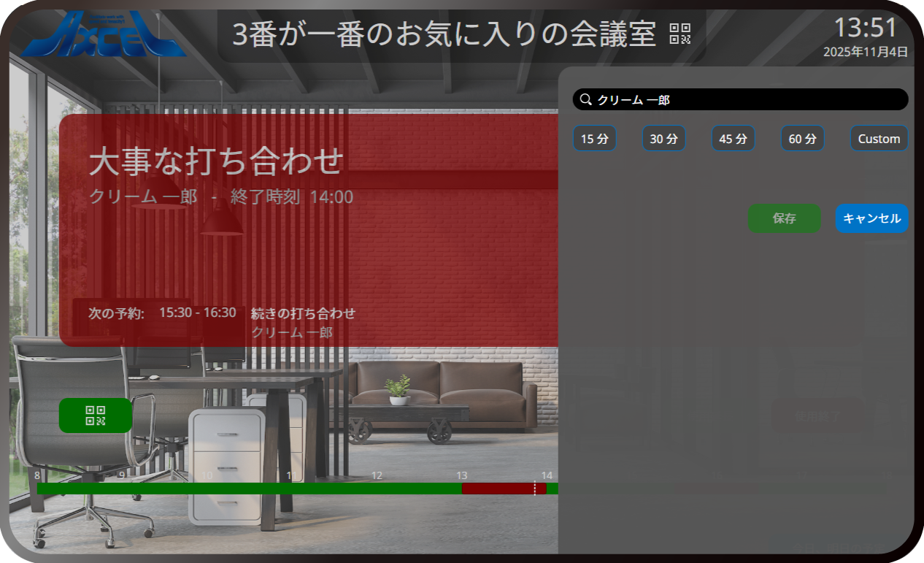The height and width of the screenshot is (563, 924).
Task: Click the Axcel logo
Action: [103, 35]
